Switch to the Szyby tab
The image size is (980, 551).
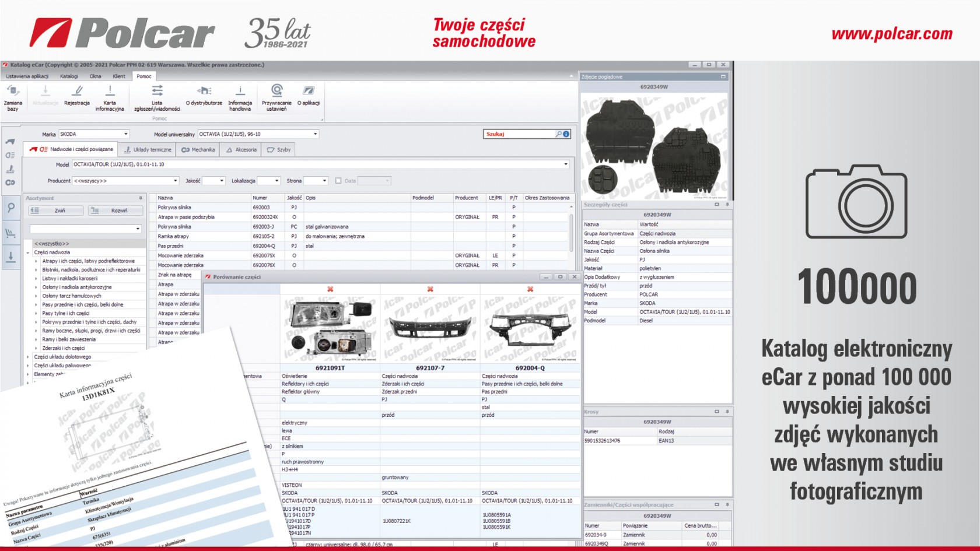click(x=279, y=150)
